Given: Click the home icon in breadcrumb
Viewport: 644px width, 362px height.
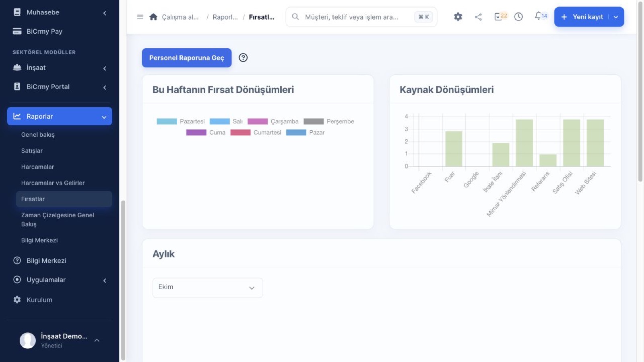Looking at the screenshot, I should (153, 17).
